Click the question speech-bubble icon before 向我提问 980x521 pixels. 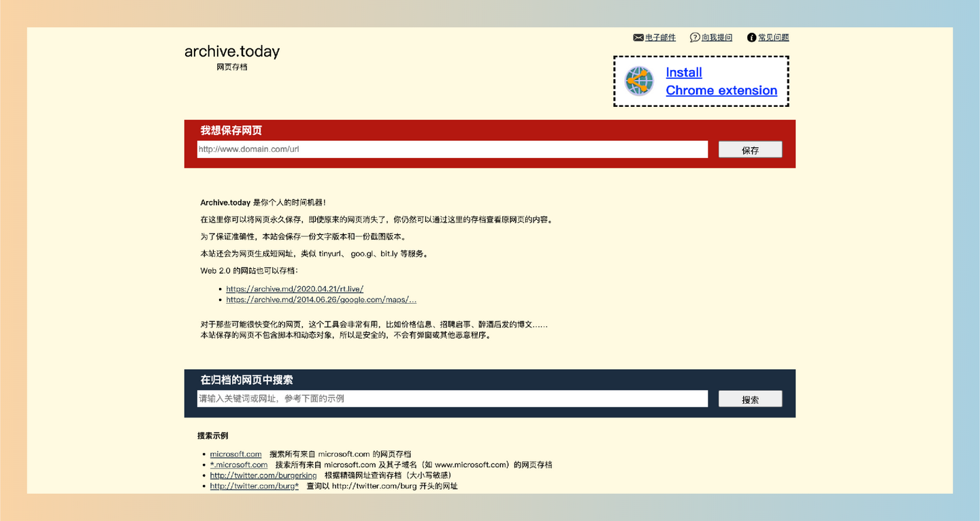pos(695,37)
